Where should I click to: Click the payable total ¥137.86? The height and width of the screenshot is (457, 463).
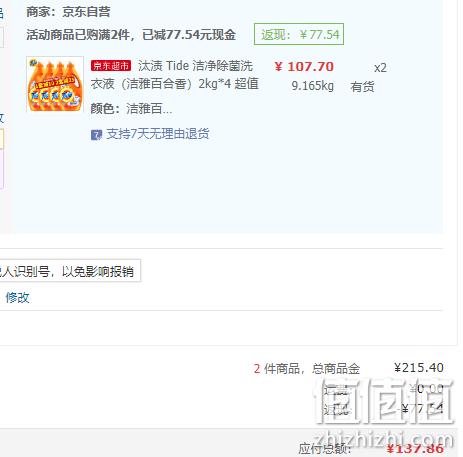[415, 449]
